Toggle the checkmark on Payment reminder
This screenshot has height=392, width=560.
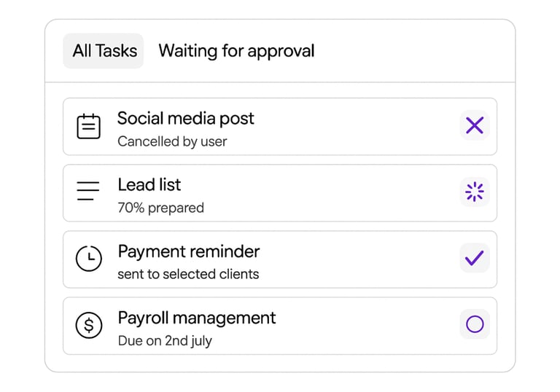tap(475, 258)
